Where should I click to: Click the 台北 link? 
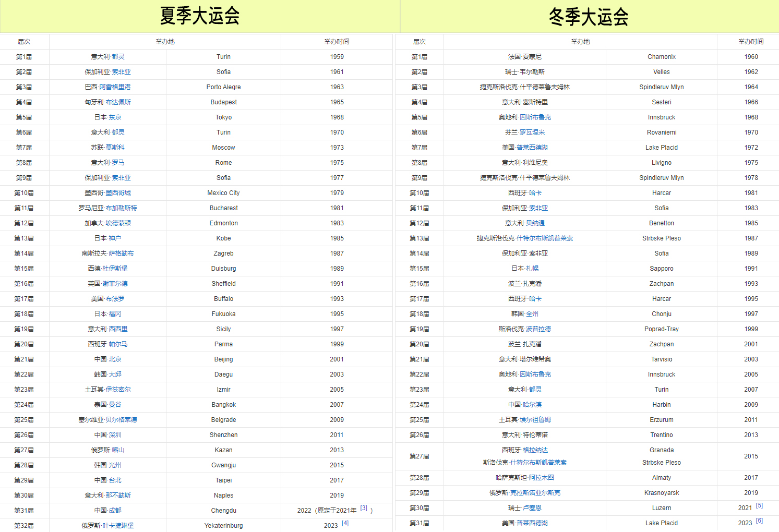pos(115,480)
